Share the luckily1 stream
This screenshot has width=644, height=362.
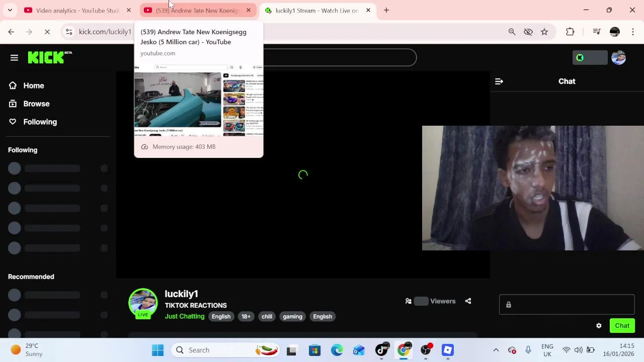pyautogui.click(x=468, y=301)
